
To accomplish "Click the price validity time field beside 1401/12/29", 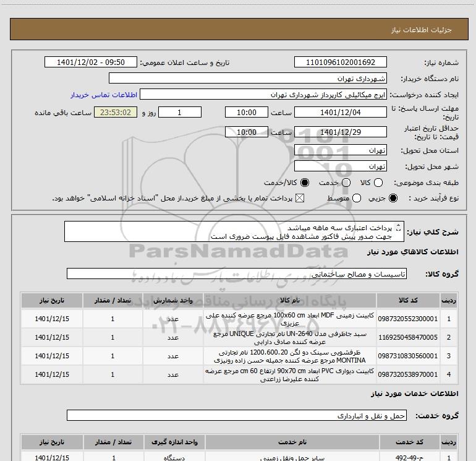I will [247, 132].
